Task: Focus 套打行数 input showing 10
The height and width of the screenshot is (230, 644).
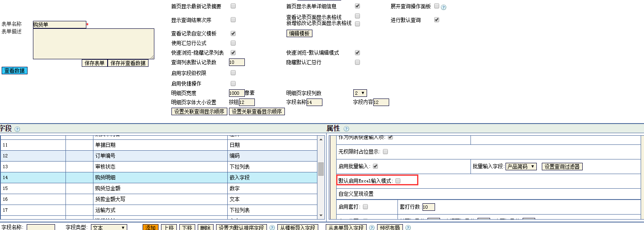Action: click(428, 207)
